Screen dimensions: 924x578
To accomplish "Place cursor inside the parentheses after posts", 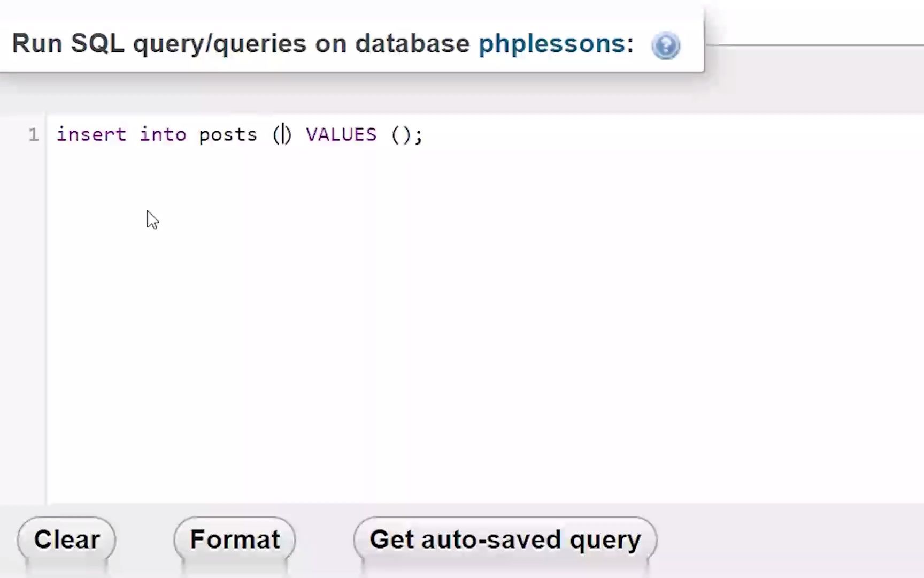I will [x=282, y=134].
